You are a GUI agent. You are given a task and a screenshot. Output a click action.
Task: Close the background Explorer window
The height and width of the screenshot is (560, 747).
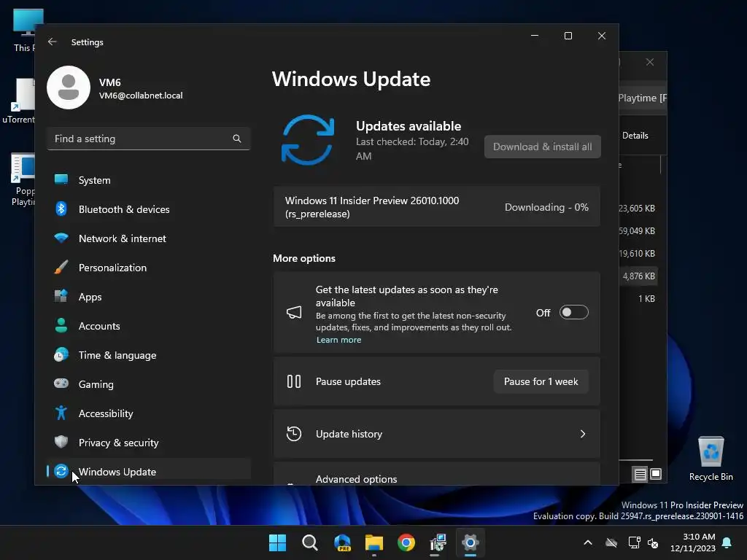click(650, 63)
